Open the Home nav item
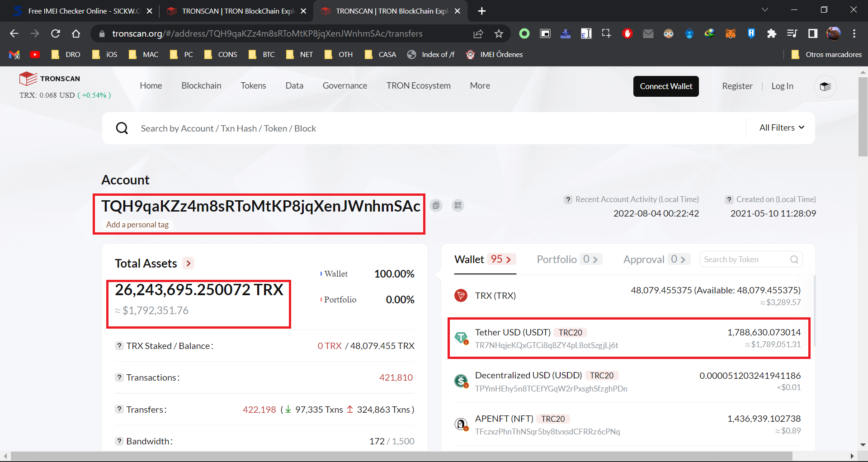Viewport: 868px width, 462px height. tap(151, 86)
